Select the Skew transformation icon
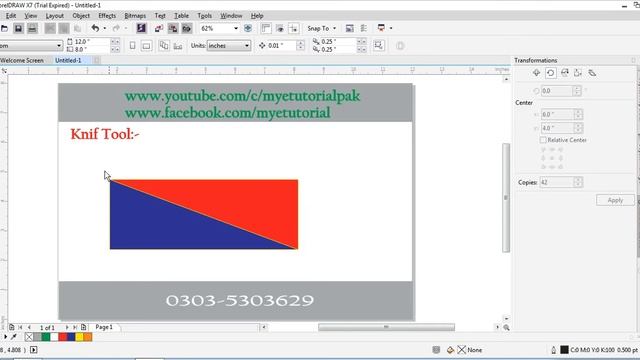640x360 pixels. (592, 73)
